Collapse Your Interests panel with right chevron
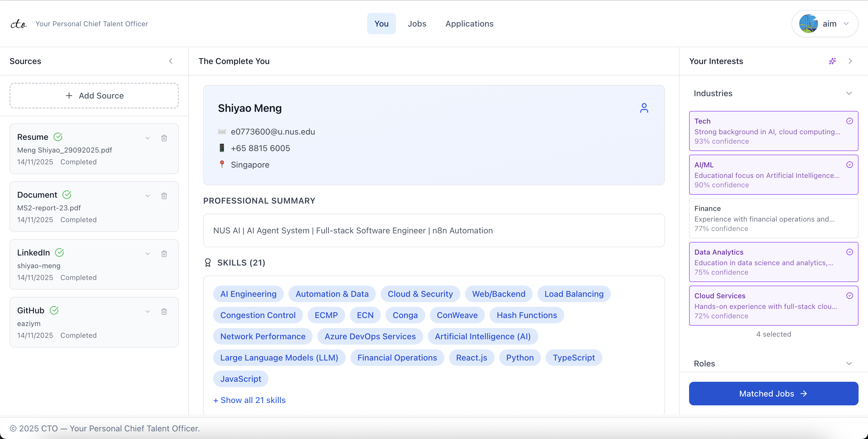This screenshot has width=868, height=439. (850, 61)
